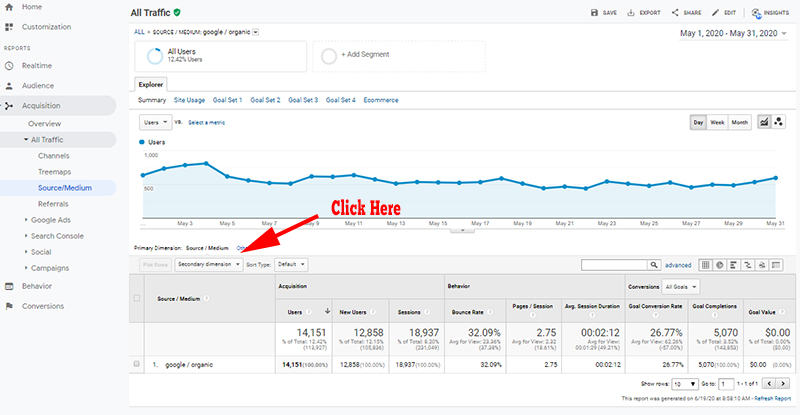This screenshot has width=800, height=415.
Task: Tick the select-all checkbox in table header
Action: coord(137,298)
